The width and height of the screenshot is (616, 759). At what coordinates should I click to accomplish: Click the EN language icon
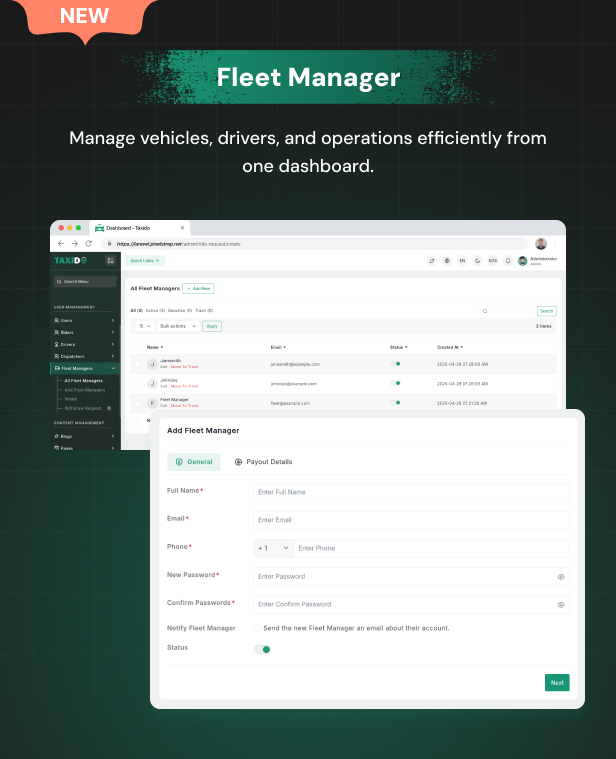click(x=462, y=261)
